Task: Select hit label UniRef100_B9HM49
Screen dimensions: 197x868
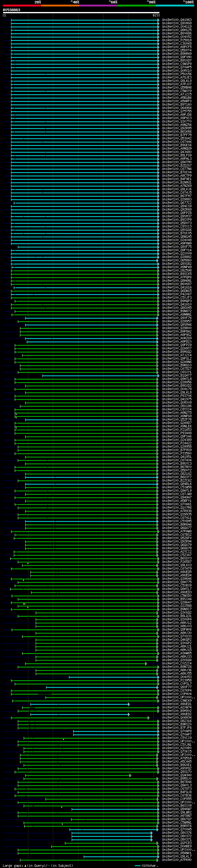Action: pyautogui.click(x=177, y=54)
